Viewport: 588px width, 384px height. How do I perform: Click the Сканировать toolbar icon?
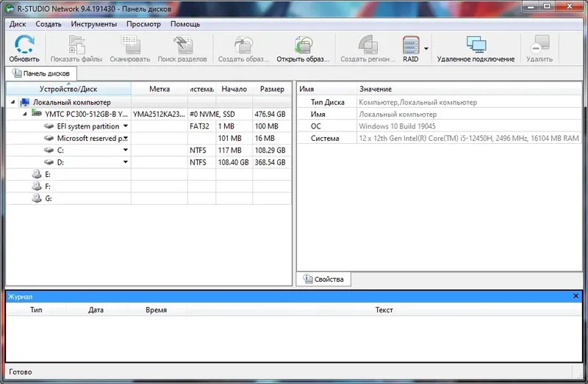pos(130,45)
